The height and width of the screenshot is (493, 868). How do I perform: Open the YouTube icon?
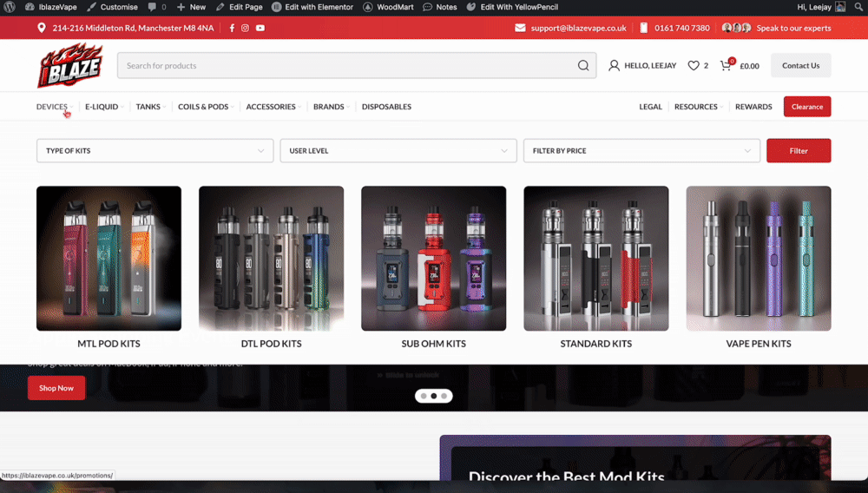260,28
